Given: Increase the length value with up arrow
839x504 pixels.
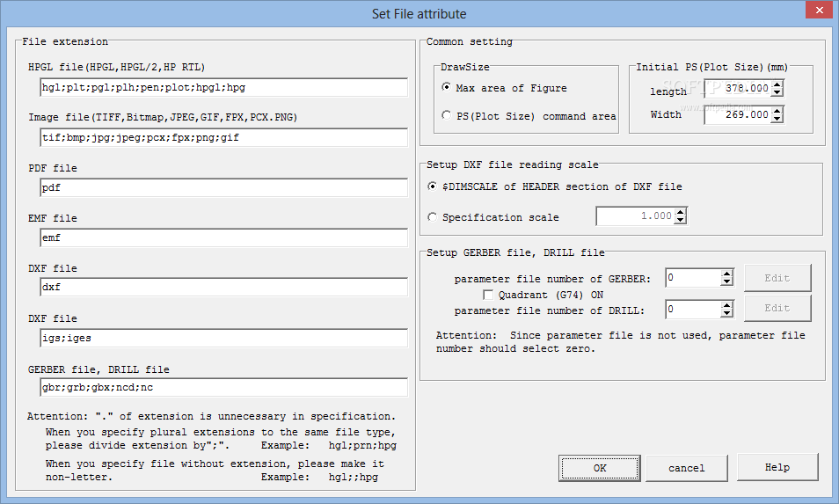Looking at the screenshot, I should (777, 84).
